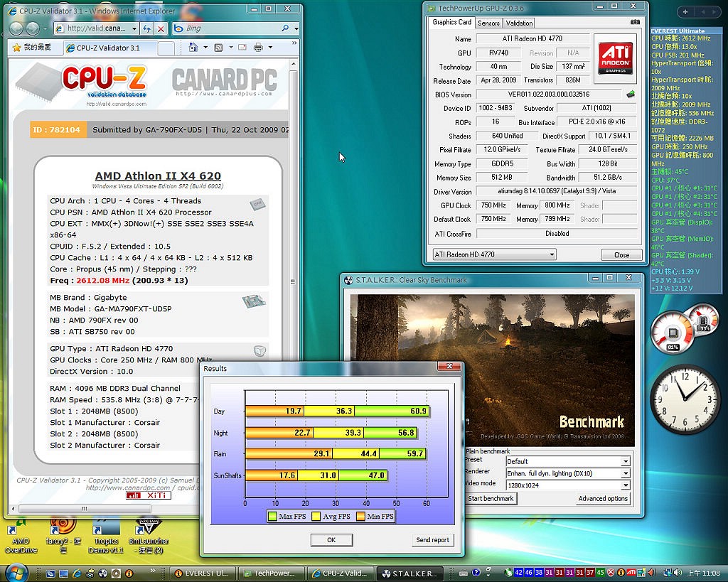Open the farcry2 desktop shortcut
This screenshot has width=728, height=582.
(x=63, y=537)
